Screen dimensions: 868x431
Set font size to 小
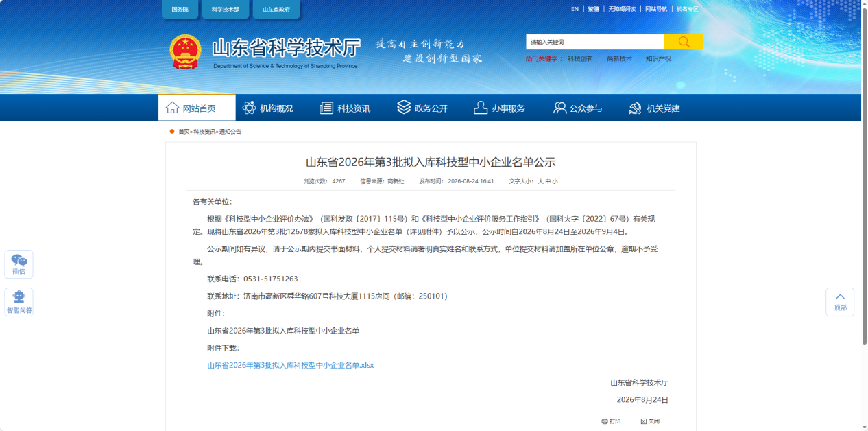(x=555, y=181)
